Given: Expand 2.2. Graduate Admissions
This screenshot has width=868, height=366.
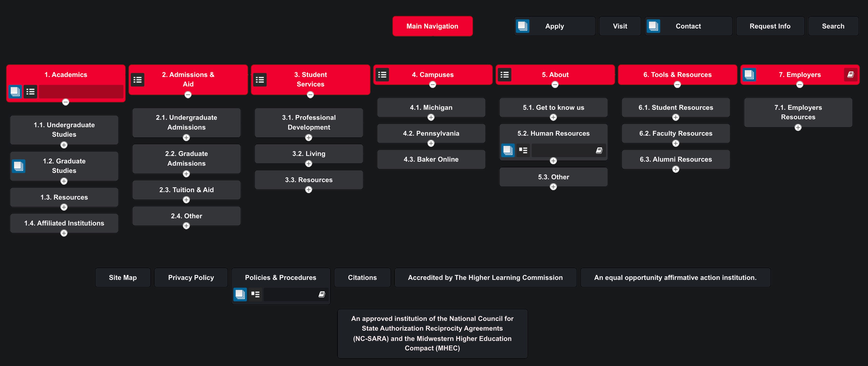Looking at the screenshot, I should (186, 174).
